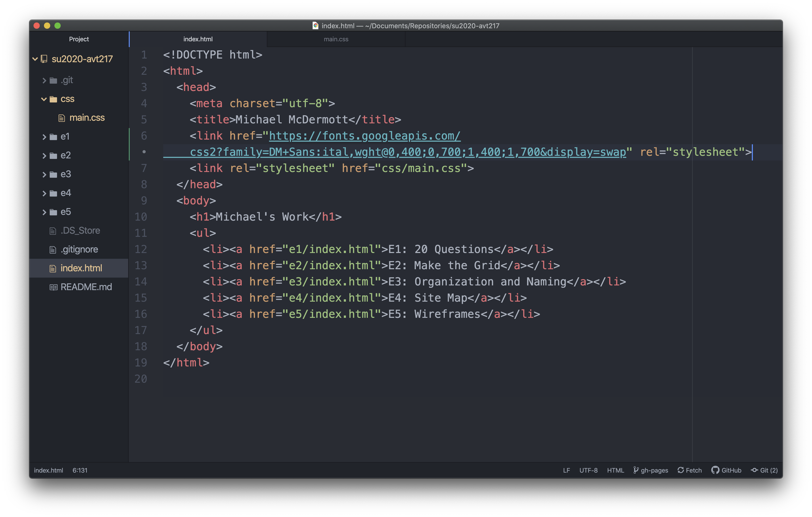This screenshot has width=812, height=517.
Task: Click the "Michael's Work" h1 text
Action: [262, 217]
